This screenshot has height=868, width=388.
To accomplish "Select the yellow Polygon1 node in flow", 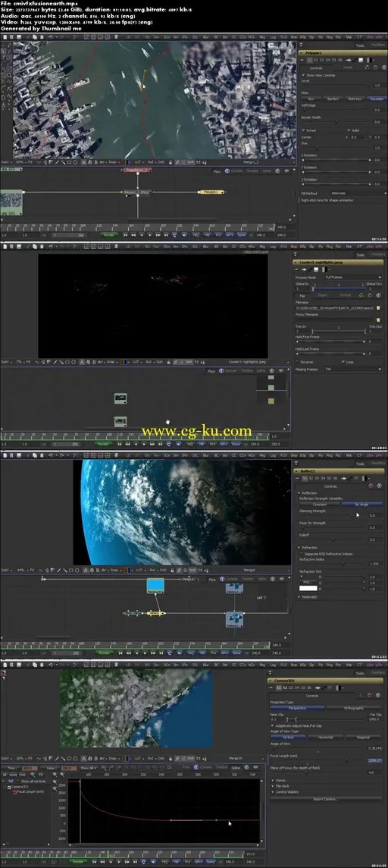I will tap(211, 192).
